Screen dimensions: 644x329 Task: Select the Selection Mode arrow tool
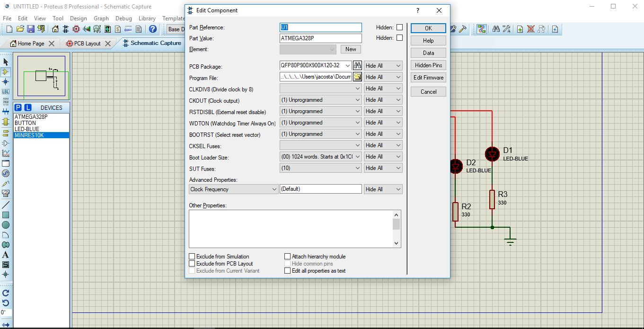(6, 62)
